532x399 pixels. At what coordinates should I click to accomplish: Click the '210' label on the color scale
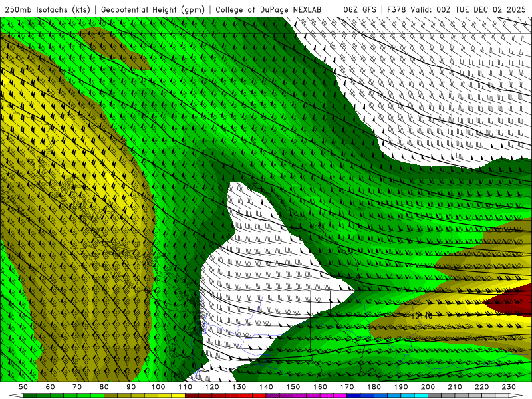coord(455,387)
